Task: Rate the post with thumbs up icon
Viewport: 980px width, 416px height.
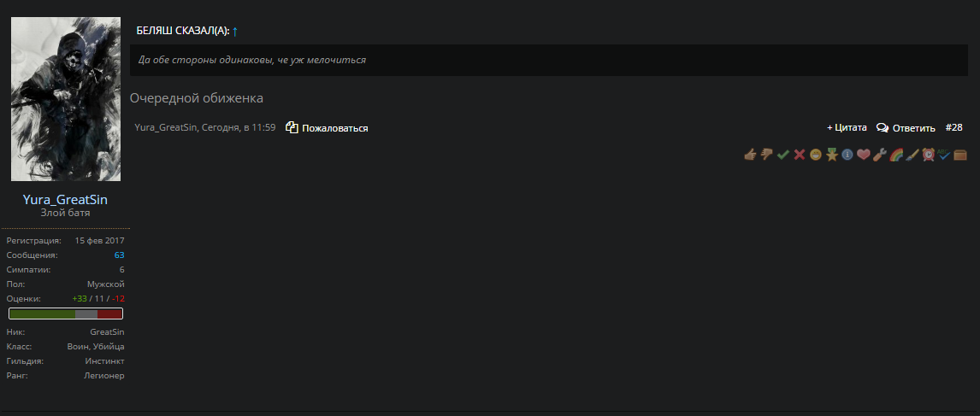Action: pyautogui.click(x=750, y=155)
